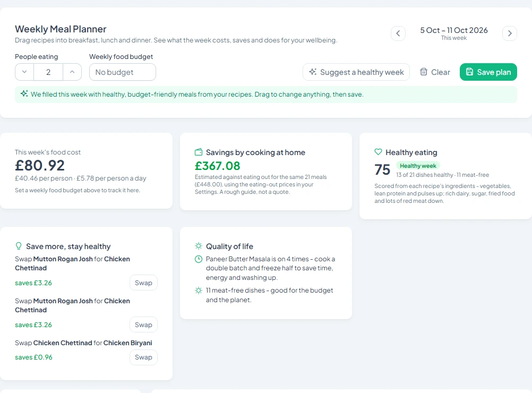532x393 pixels.
Task: Click the 13 of 21 dishes healthy text
Action: coord(424,175)
